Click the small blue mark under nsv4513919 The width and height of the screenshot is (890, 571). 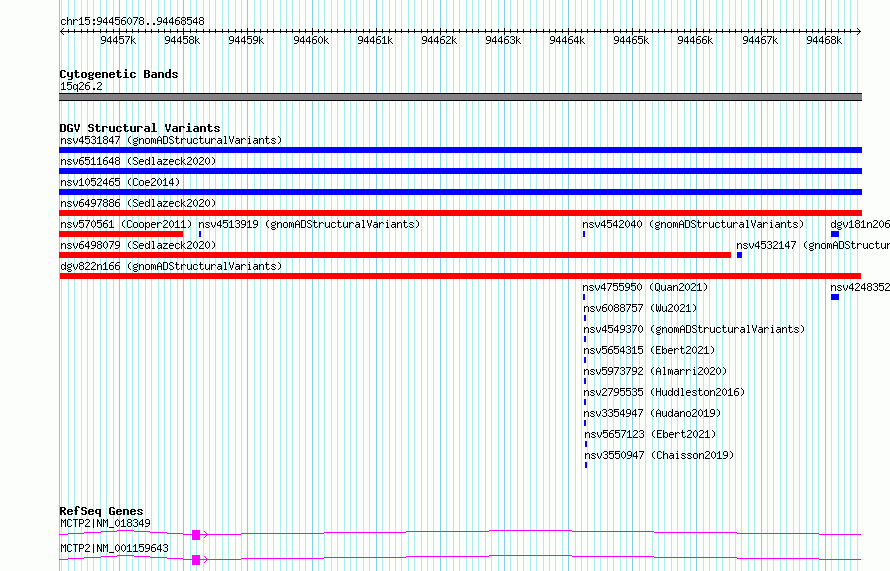coord(200,234)
